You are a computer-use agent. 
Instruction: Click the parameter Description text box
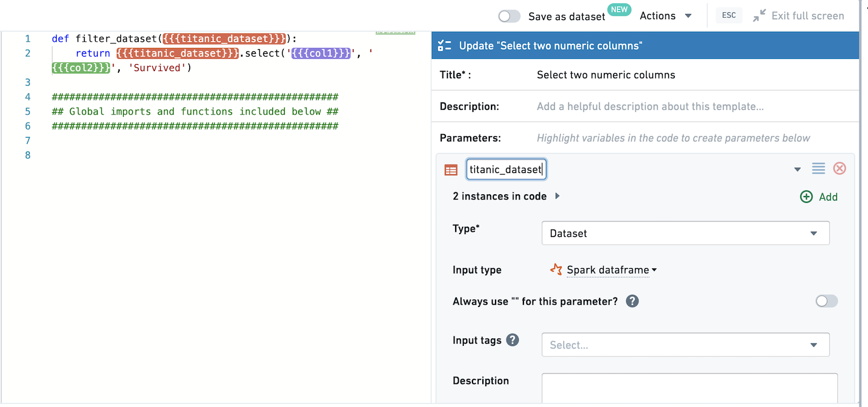click(x=689, y=388)
